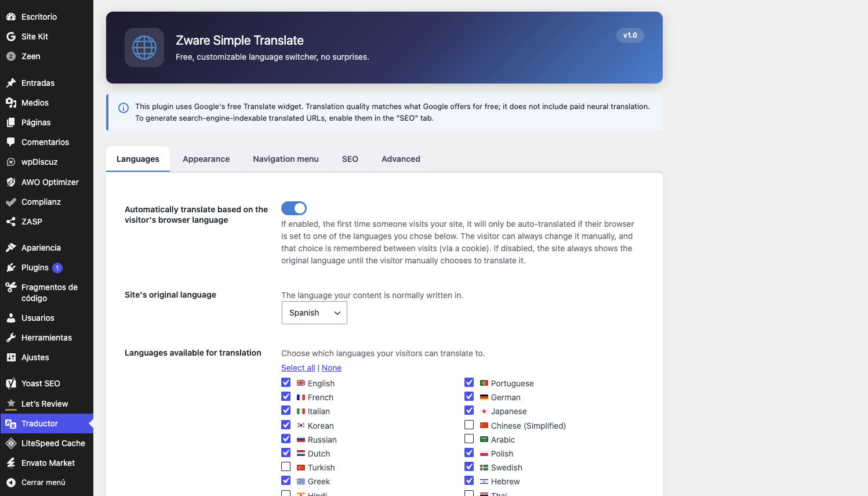Image resolution: width=868 pixels, height=496 pixels.
Task: Uncheck the Portuguese language checkbox
Action: point(469,382)
